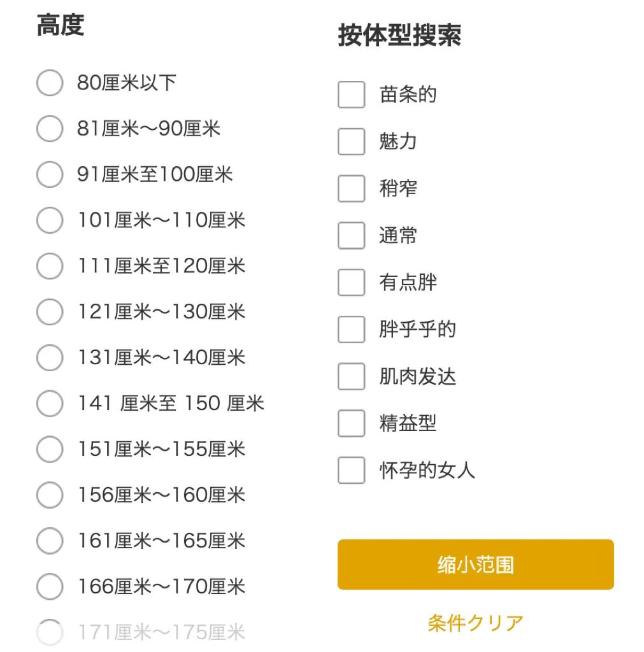Select 161厘米～165厘米 height range
This screenshot has height=652, width=644.
50,541
